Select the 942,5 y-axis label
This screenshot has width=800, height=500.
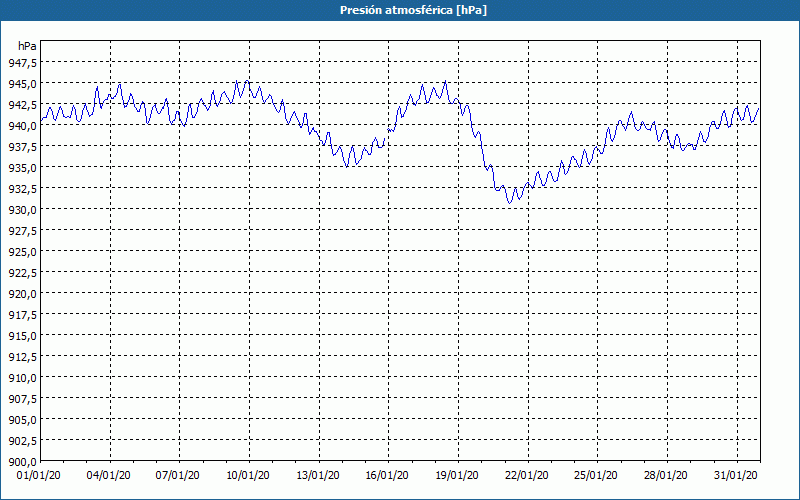coord(22,105)
